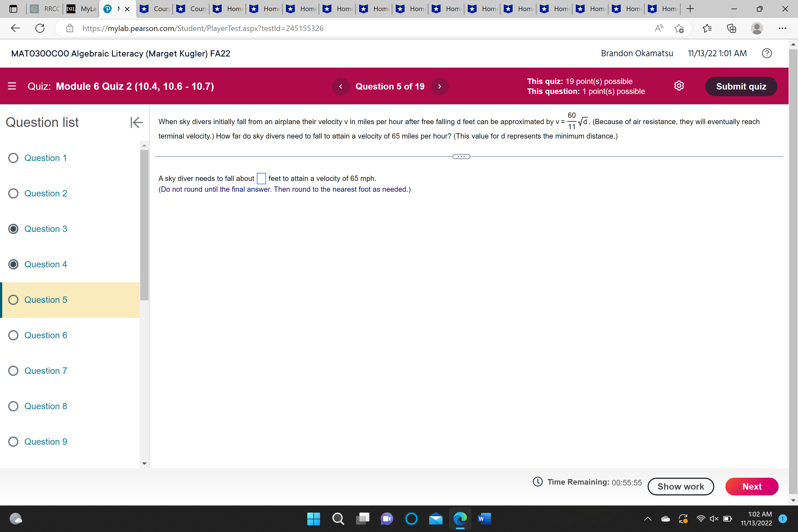Click the answer input box for feet

(x=261, y=178)
